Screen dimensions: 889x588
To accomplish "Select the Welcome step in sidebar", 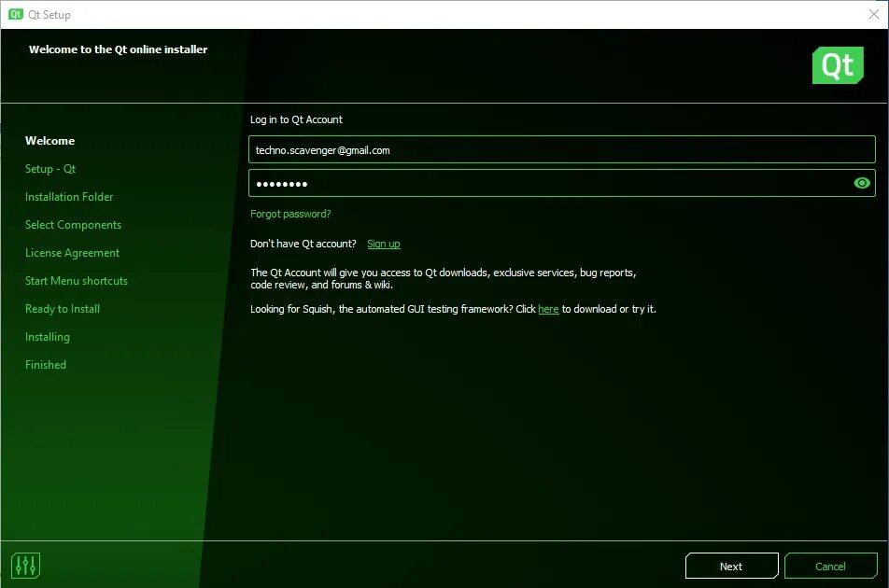I will (x=49, y=141).
